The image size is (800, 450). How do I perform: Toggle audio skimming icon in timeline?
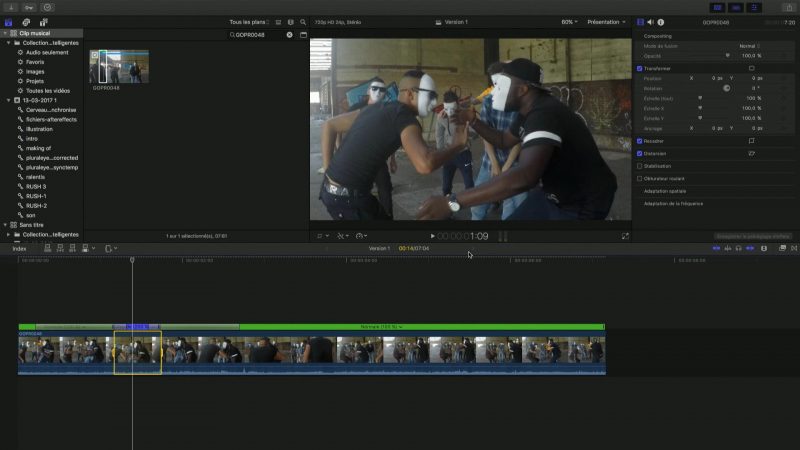pyautogui.click(x=728, y=248)
